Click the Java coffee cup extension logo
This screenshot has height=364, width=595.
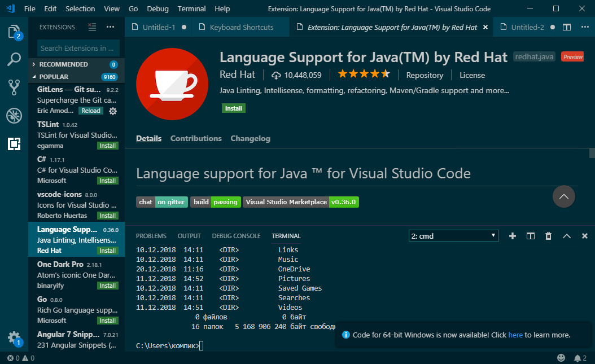coord(172,84)
